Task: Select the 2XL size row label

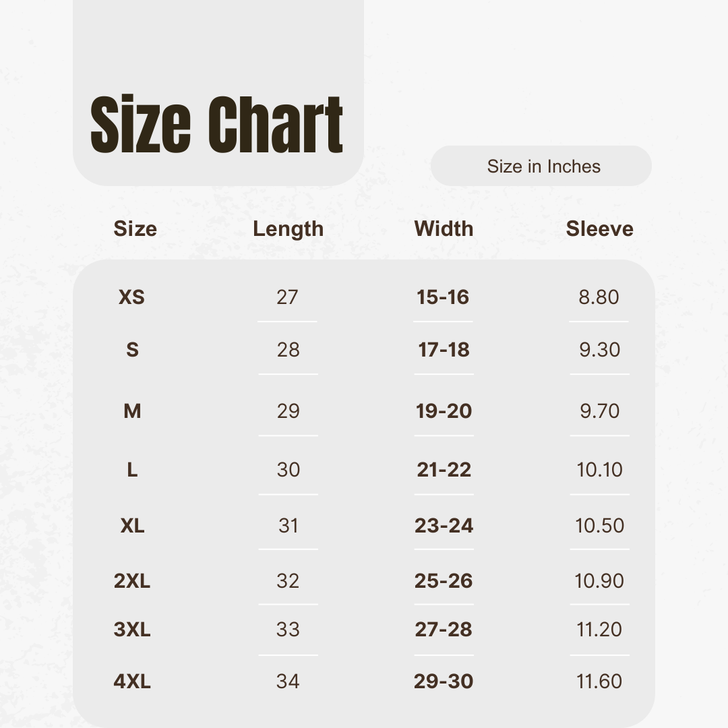Action: pyautogui.click(x=132, y=581)
